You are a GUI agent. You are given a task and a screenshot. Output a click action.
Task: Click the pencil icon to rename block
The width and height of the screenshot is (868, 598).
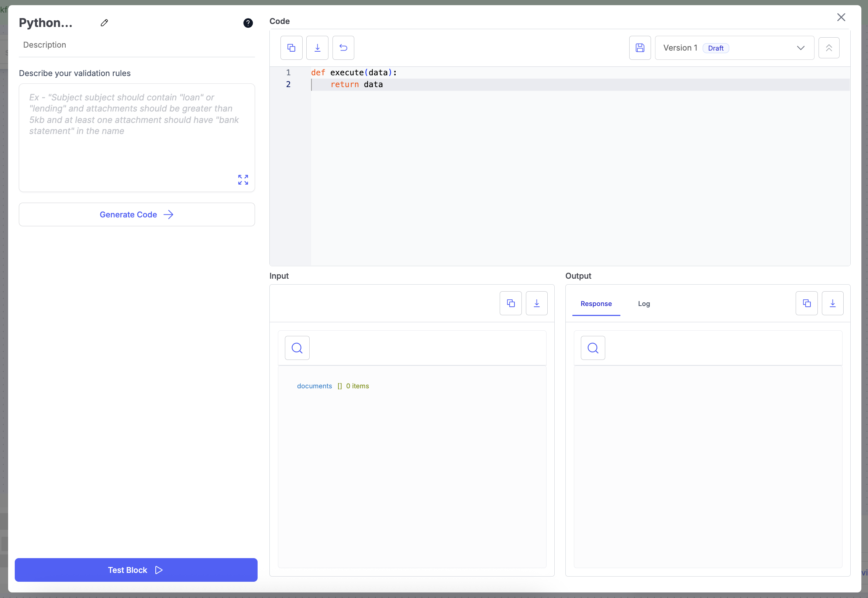click(104, 23)
